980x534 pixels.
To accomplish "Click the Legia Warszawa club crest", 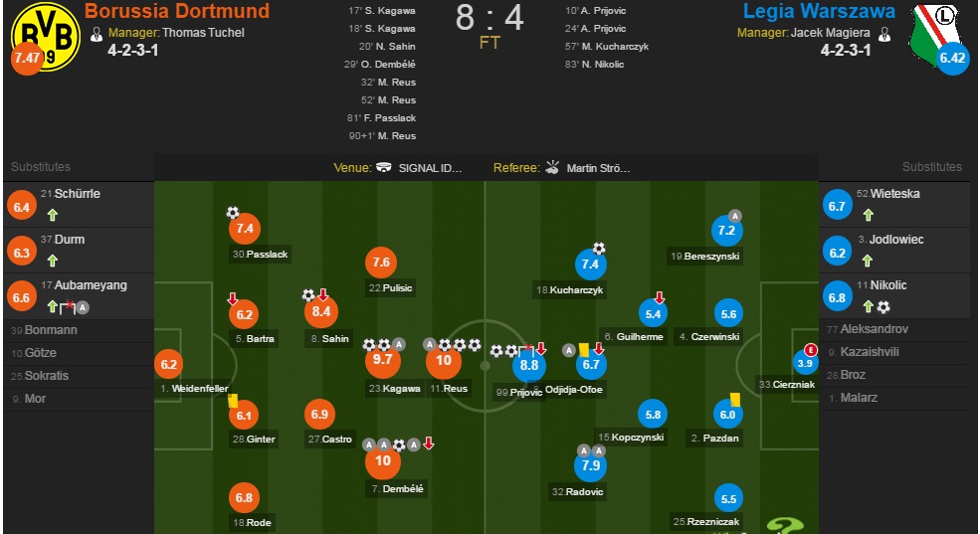I will pyautogui.click(x=935, y=33).
